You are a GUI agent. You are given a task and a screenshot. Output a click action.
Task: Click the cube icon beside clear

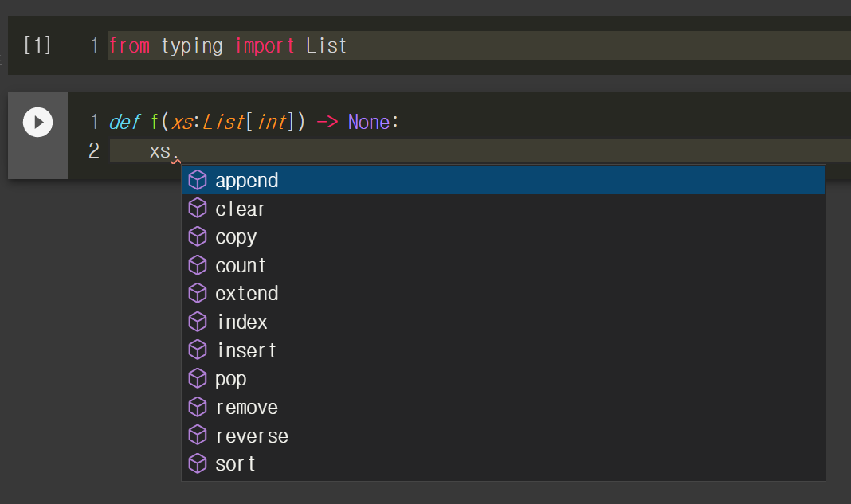[x=198, y=209]
